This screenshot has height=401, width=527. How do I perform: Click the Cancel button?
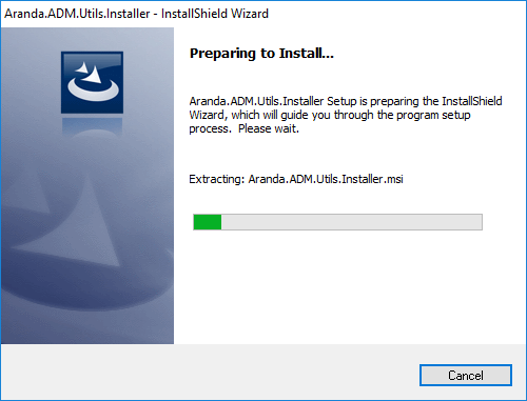pos(465,375)
